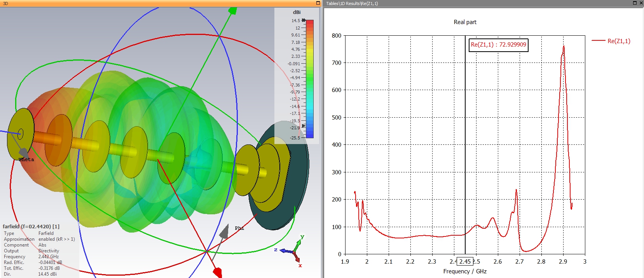Click the green arrowhead at top of 3D view
644x278 pixels.
232,10
